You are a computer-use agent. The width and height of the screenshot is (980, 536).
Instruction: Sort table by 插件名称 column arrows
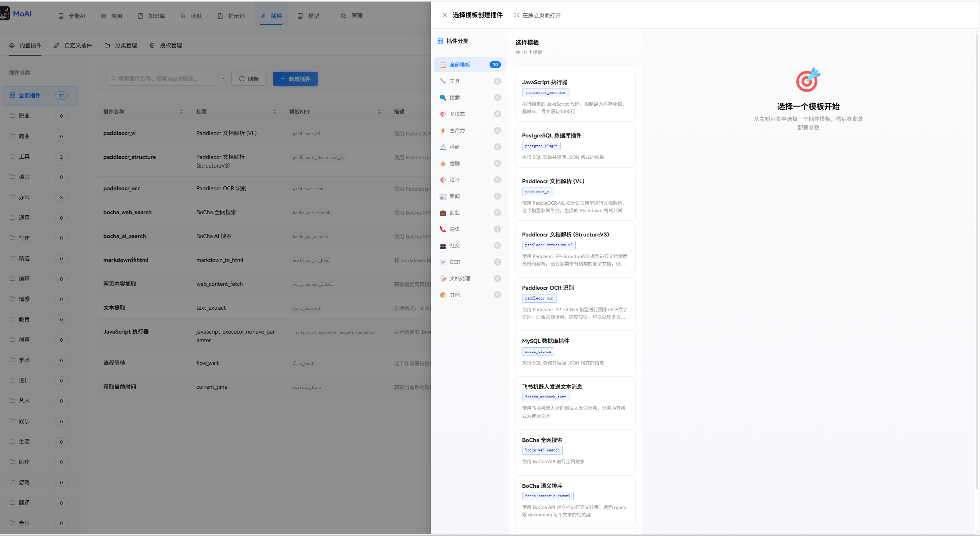[x=181, y=112]
